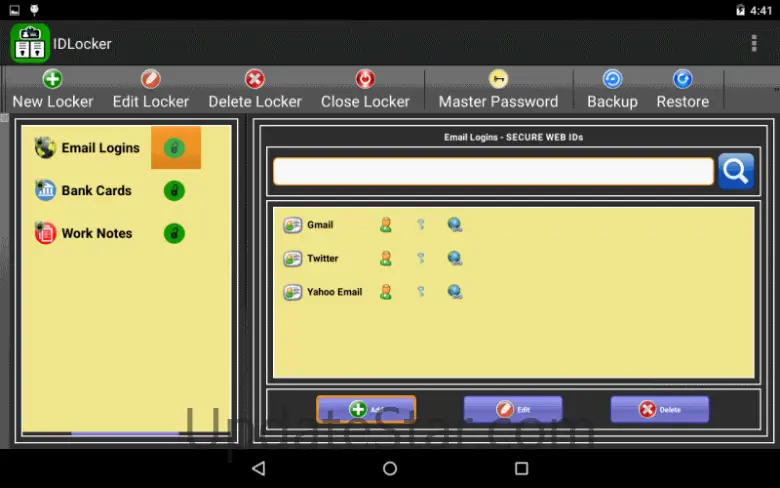
Task: Click the ID card icon for Yahoo Email
Action: tap(292, 292)
